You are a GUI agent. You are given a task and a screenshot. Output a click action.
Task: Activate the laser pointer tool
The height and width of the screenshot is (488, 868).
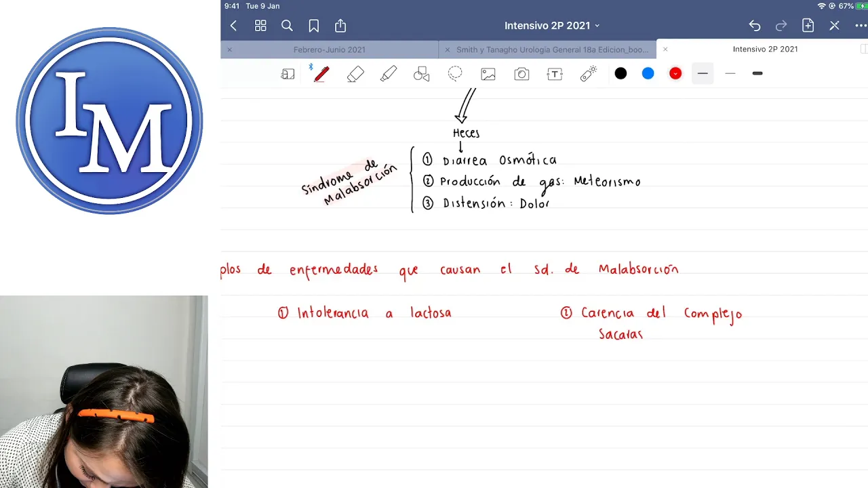[x=589, y=74]
